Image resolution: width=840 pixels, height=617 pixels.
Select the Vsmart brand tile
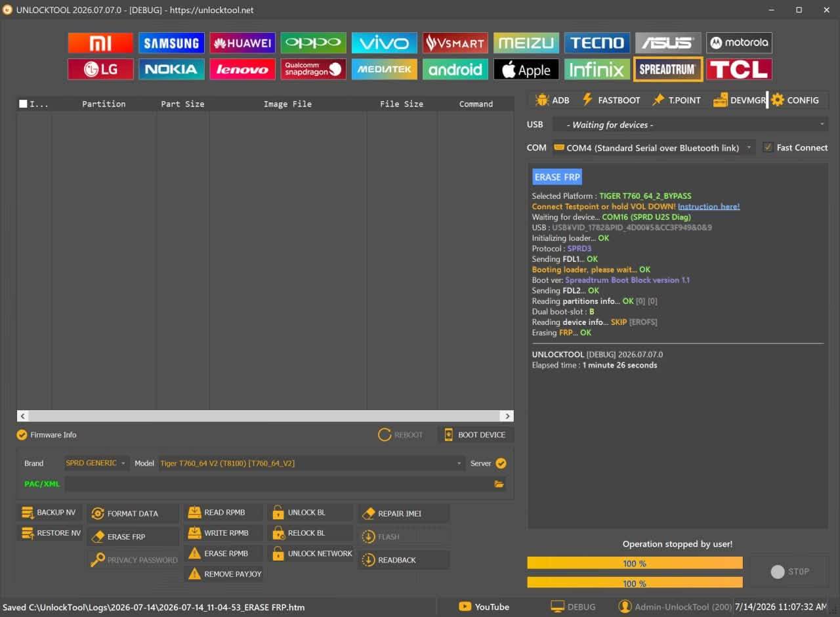(455, 43)
